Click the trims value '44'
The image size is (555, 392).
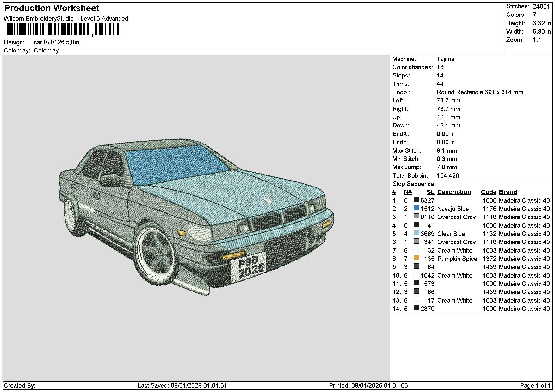coord(440,84)
